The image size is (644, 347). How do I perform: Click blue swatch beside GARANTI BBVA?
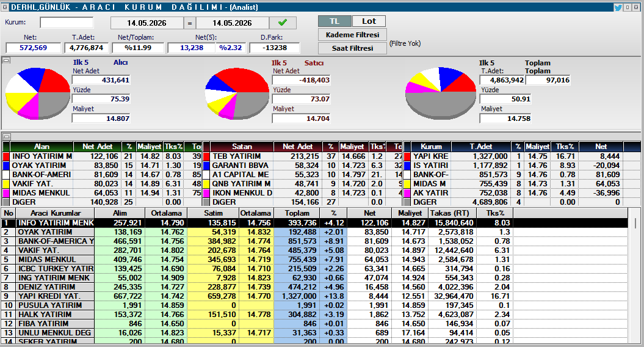(x=206, y=166)
